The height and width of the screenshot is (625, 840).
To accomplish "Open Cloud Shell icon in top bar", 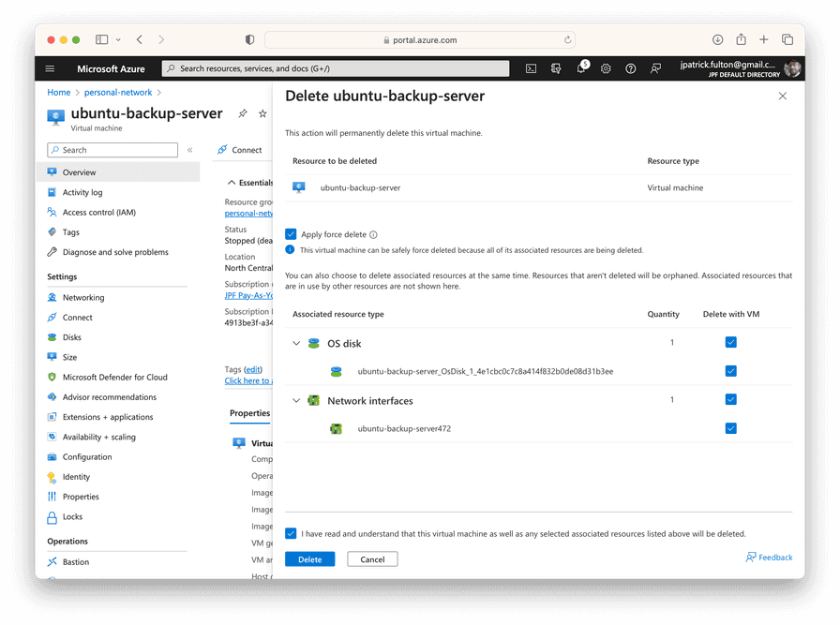I will pyautogui.click(x=531, y=68).
